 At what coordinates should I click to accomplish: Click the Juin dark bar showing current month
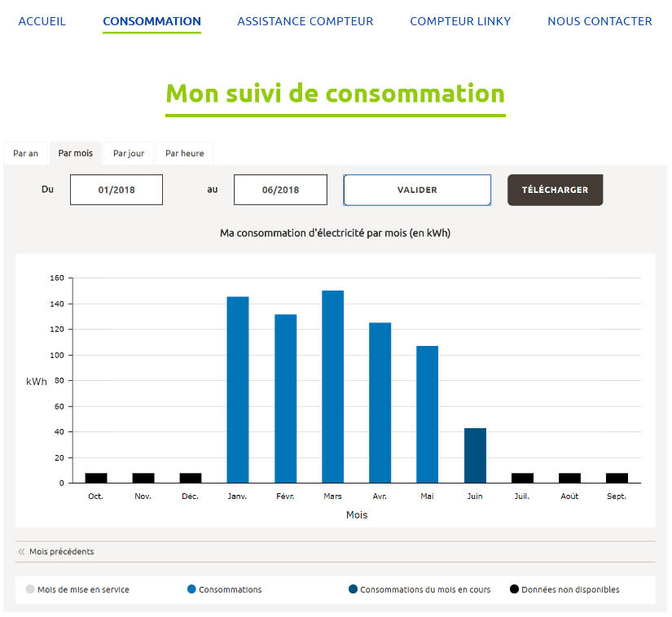tap(475, 452)
